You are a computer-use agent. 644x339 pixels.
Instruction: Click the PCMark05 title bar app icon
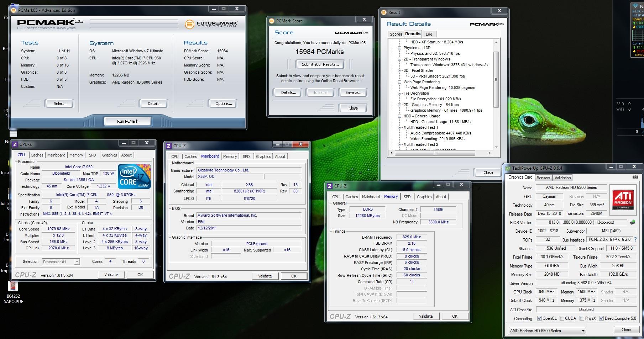[x=14, y=10]
